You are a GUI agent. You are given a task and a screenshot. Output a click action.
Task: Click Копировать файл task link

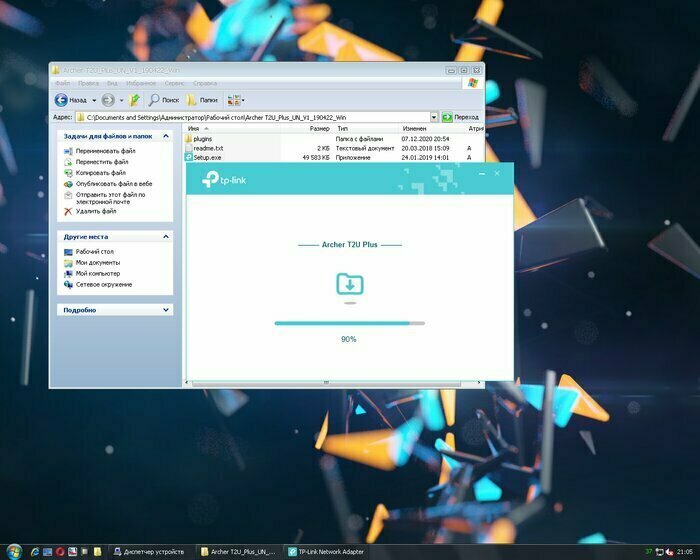coord(100,173)
